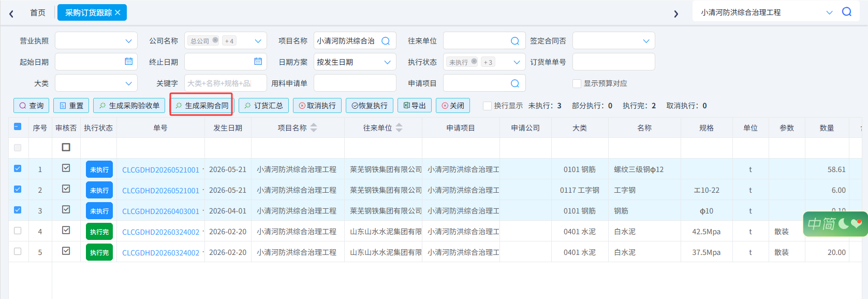Uncheck row 1 selection checkbox
This screenshot has width=868, height=299.
(18, 168)
